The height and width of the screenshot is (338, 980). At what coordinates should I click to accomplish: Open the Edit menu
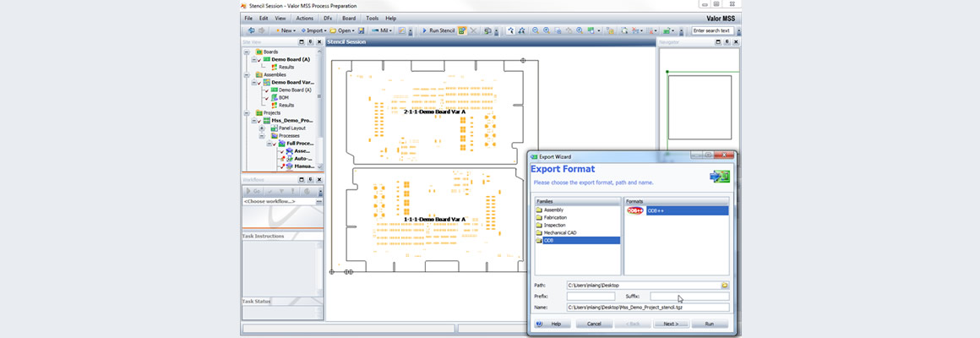tap(264, 19)
